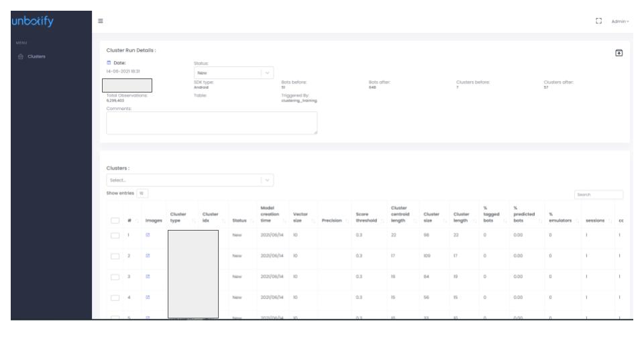
Task: Click the Total Observations value
Action: tap(115, 101)
